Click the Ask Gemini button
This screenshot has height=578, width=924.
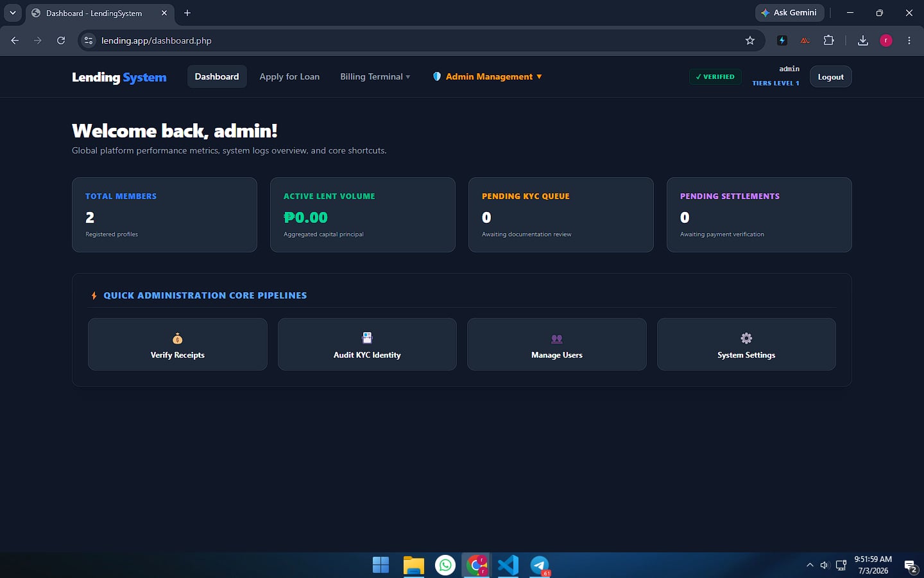[789, 13]
